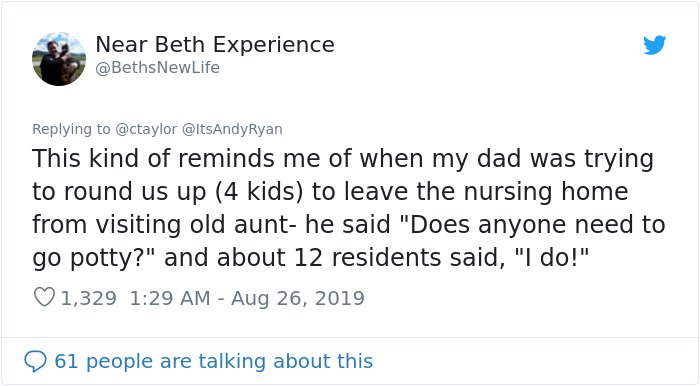The width and height of the screenshot is (700, 386).
Task: Open the @ctaylor mention
Action: (146, 129)
